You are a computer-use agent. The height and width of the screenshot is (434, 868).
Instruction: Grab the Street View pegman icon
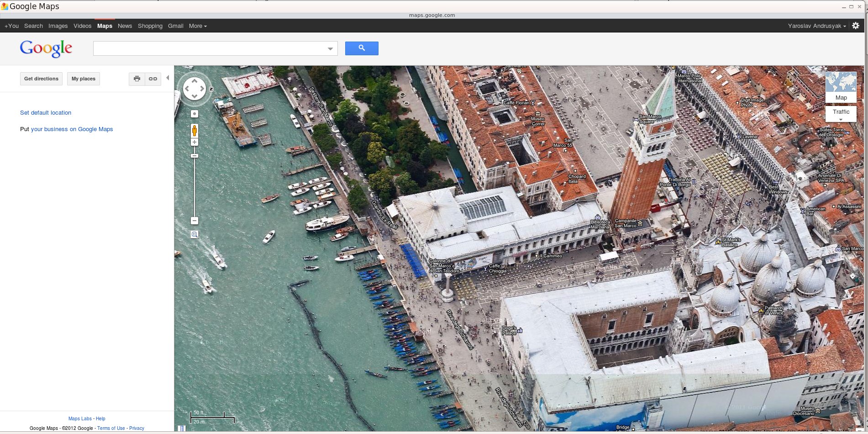(195, 131)
